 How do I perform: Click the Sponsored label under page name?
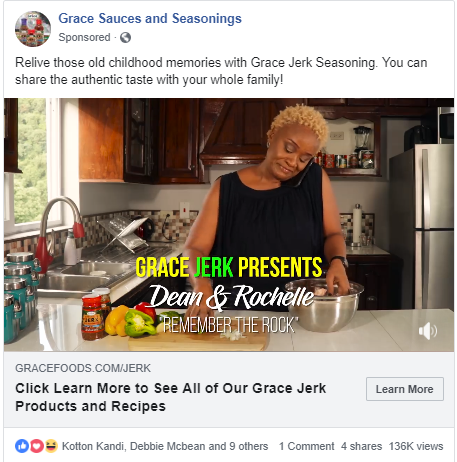(84, 37)
